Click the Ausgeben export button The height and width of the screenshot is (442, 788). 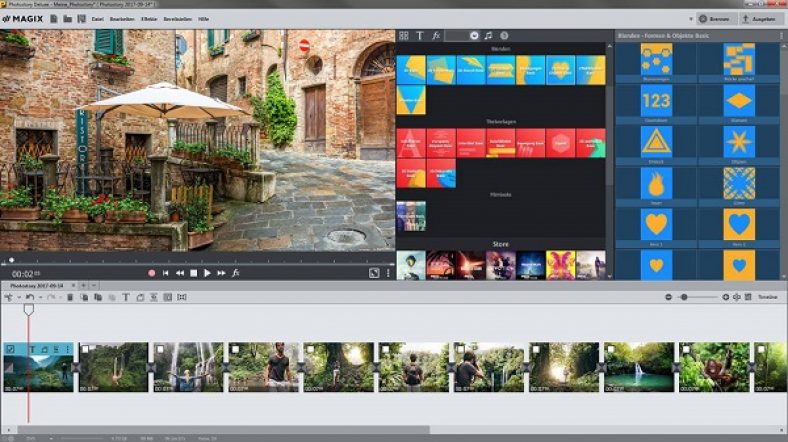[x=760, y=18]
